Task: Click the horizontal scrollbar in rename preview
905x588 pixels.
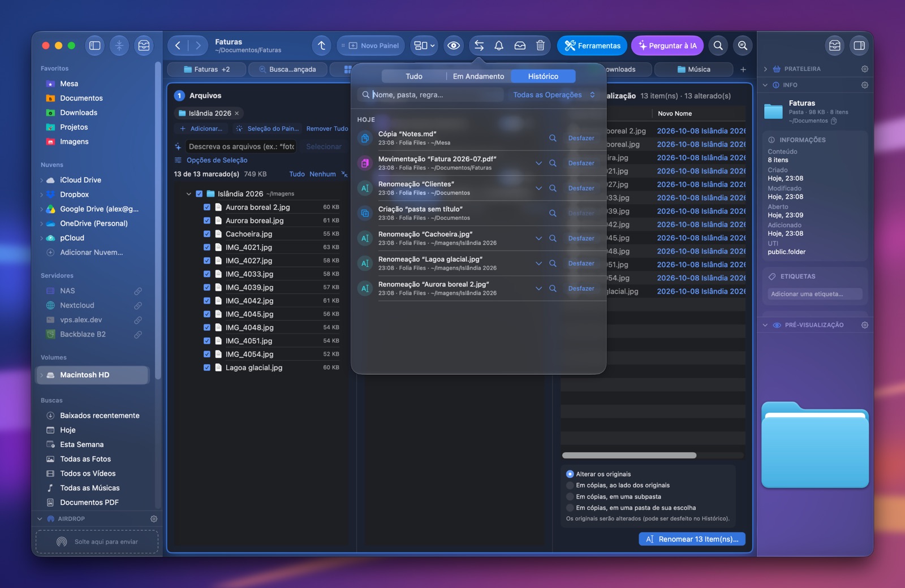Action: [x=629, y=455]
